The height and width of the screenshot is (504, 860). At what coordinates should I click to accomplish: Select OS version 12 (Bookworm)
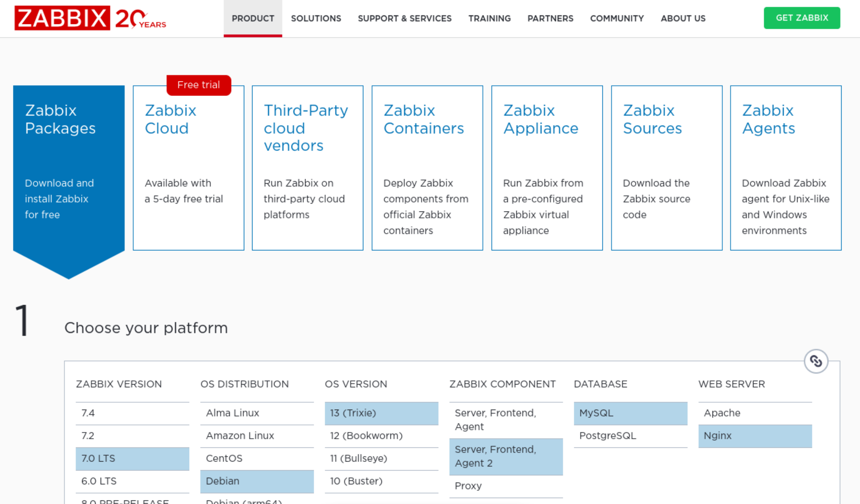[x=381, y=436]
